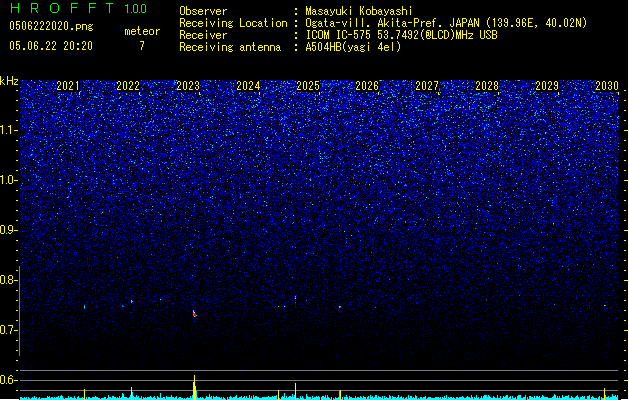The width and height of the screenshot is (629, 400).
Task: Click the 2025 time axis marker
Action: coord(308,86)
